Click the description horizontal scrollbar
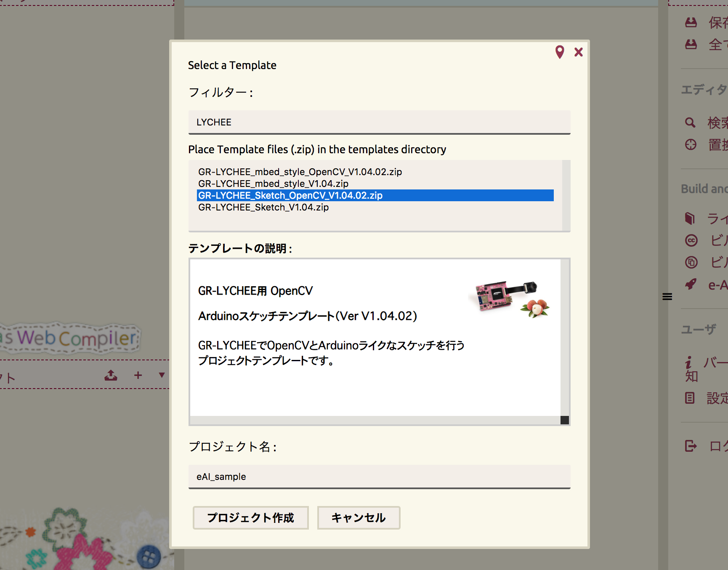The image size is (728, 570). pos(375,420)
